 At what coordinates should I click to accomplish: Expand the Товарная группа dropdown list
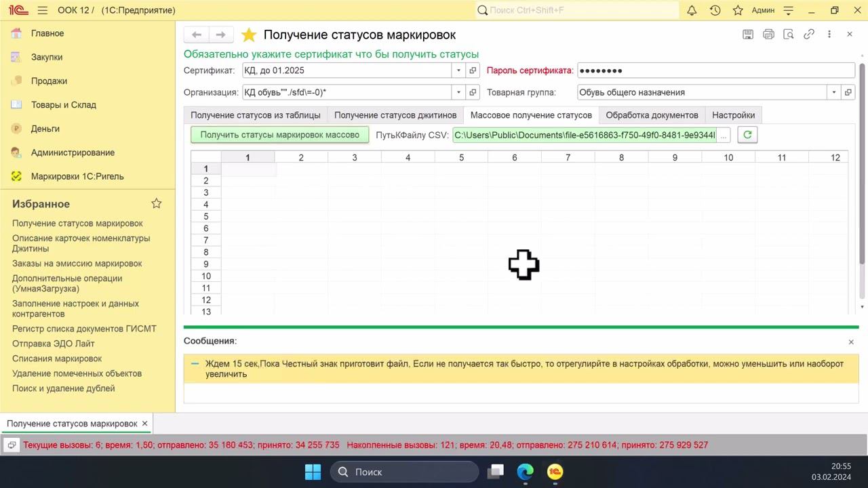(x=834, y=92)
